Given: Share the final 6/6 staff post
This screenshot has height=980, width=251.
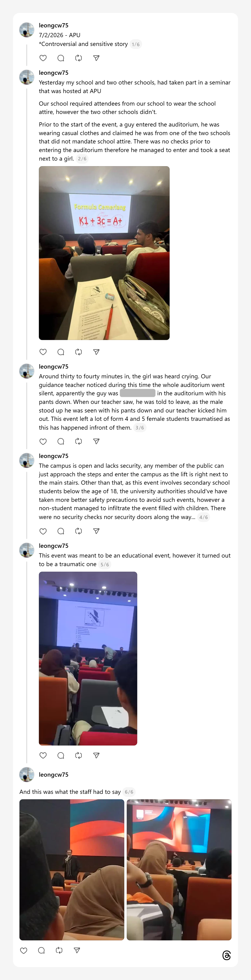Looking at the screenshot, I should pyautogui.click(x=77, y=950).
